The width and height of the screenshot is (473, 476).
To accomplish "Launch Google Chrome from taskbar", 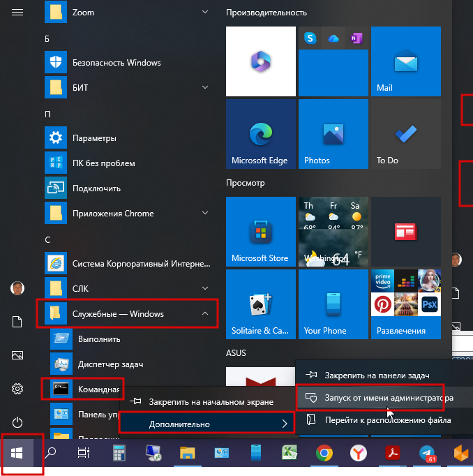I will point(324,454).
